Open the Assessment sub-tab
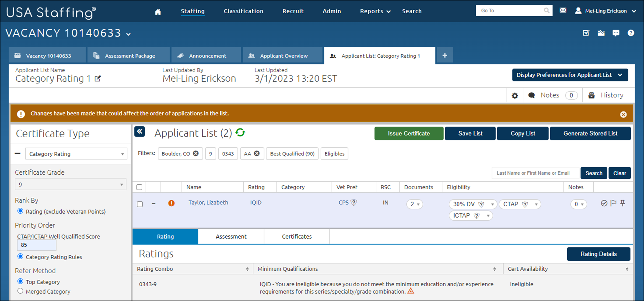Image resolution: width=644 pixels, height=301 pixels. (x=231, y=237)
